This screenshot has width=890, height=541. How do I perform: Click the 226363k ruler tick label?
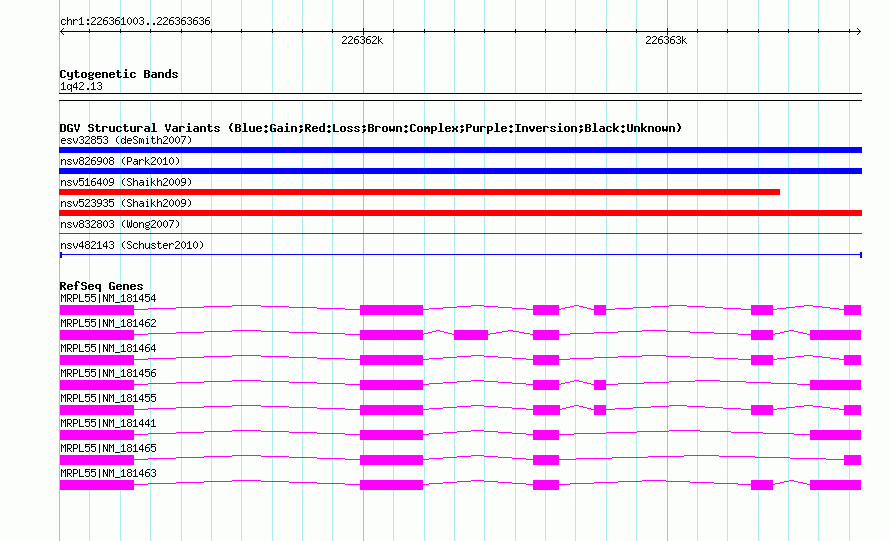pos(666,40)
